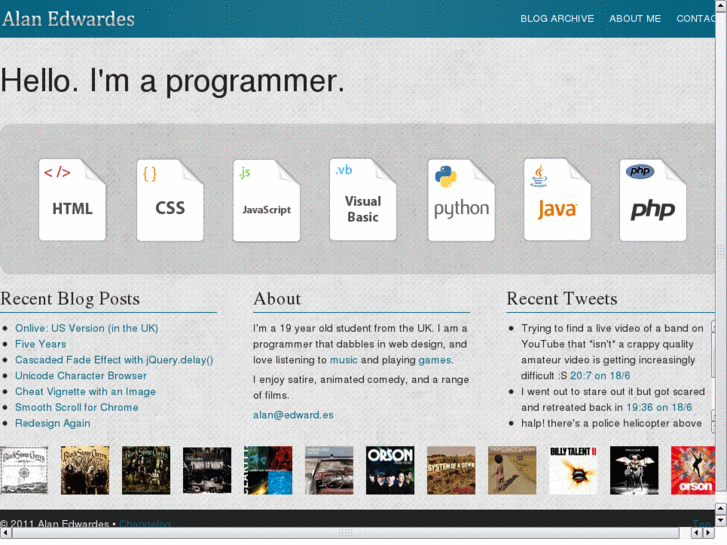Click the horizontal scrollbar thumb
Screen dimensions: 727x545
click(345, 533)
